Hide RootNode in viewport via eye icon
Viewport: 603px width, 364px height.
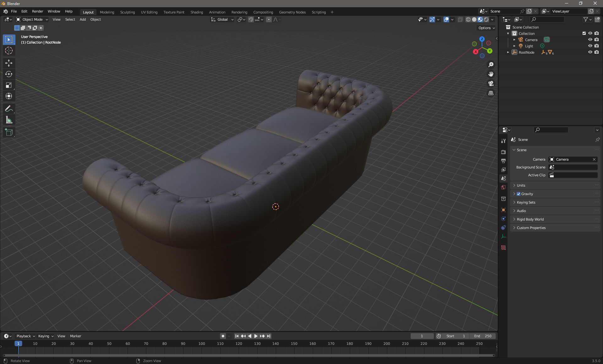point(590,52)
